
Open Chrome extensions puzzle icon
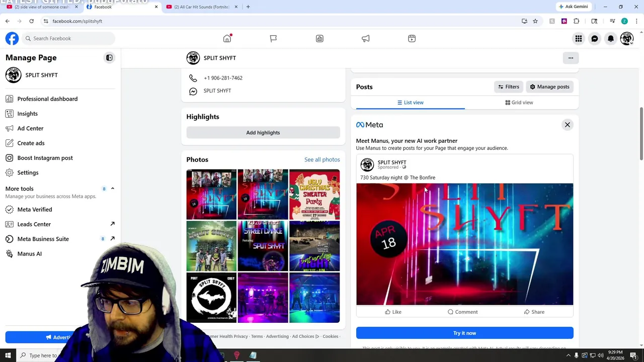577,21
